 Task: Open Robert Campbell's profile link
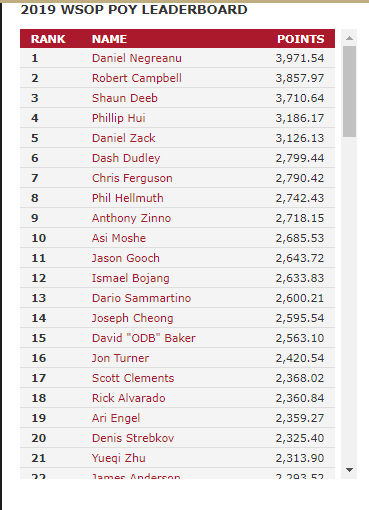[137, 78]
